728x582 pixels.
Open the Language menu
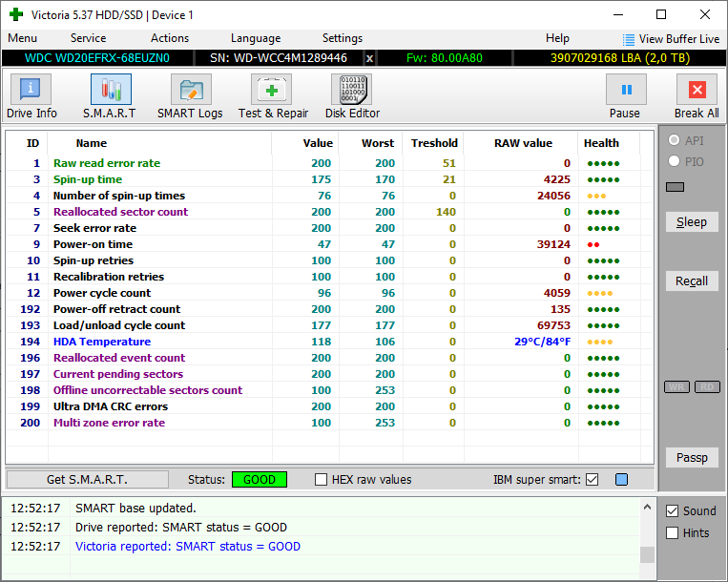(x=256, y=38)
